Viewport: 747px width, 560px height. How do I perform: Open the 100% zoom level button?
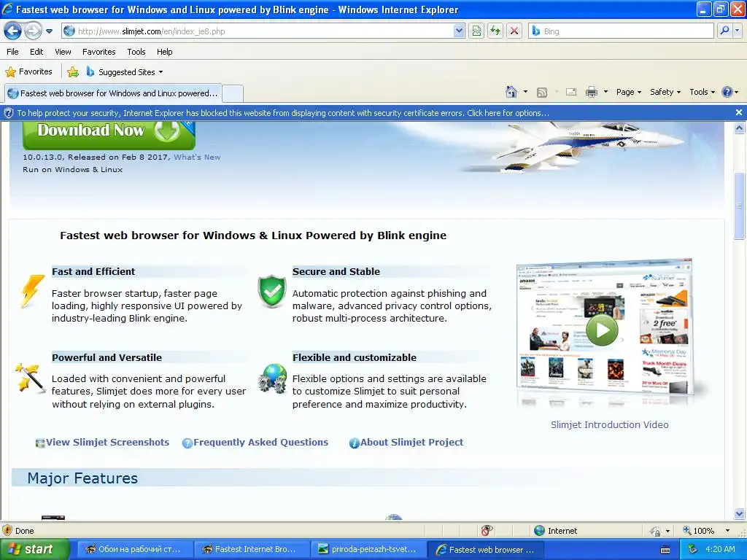(x=698, y=531)
